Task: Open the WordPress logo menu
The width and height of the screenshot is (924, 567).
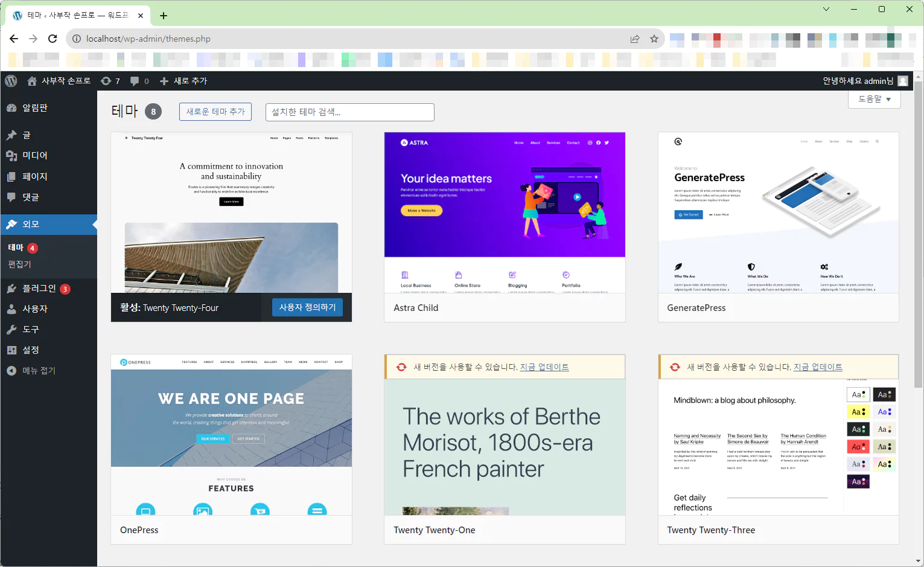Action: click(11, 81)
